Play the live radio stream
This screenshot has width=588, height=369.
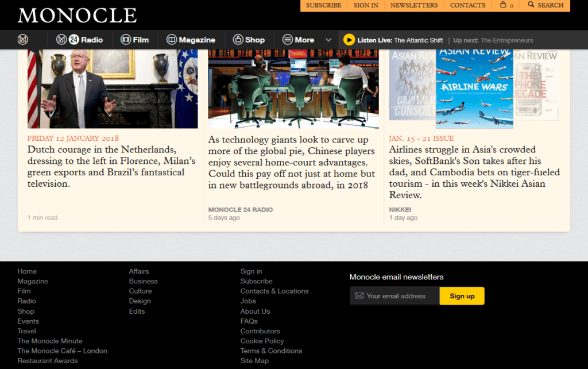349,40
